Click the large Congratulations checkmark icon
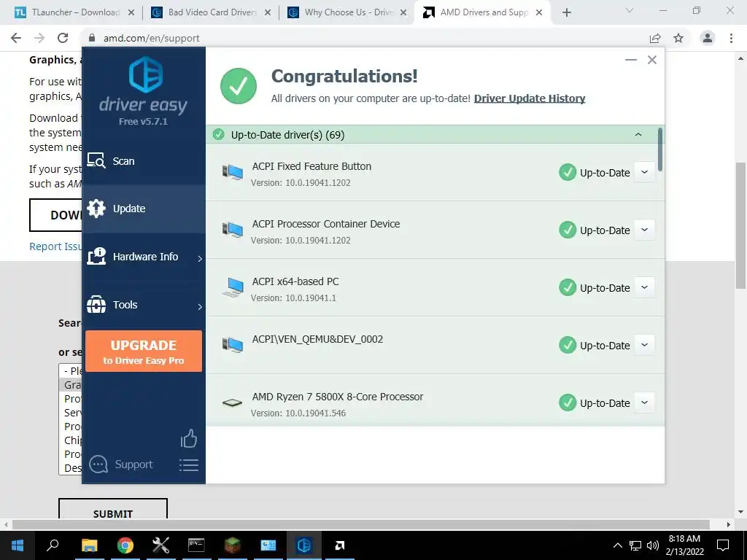This screenshot has height=560, width=747. click(239, 86)
